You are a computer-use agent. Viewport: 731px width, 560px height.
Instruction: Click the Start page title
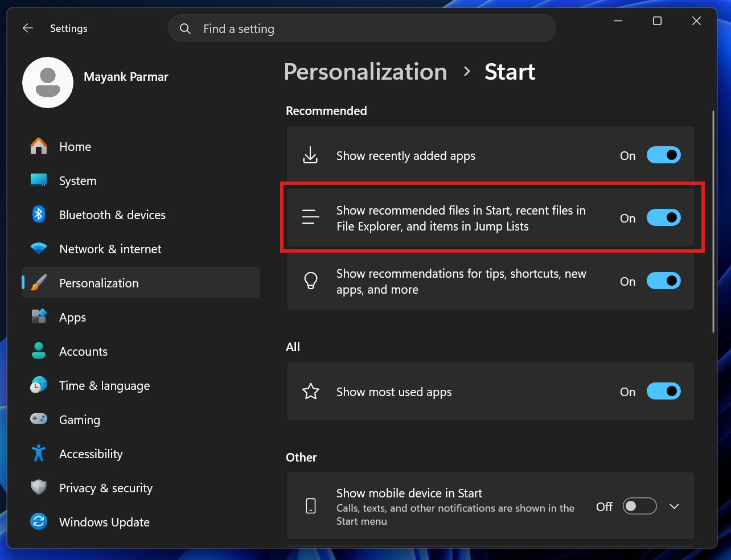(510, 72)
